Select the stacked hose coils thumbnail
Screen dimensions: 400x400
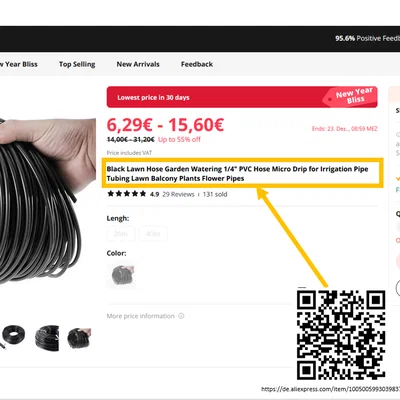pos(47,338)
